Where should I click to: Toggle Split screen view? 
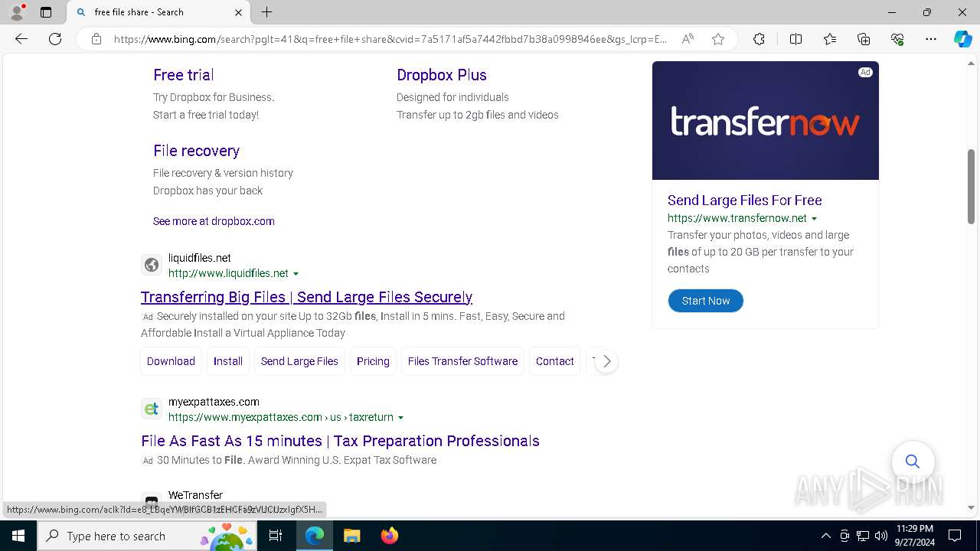tap(795, 39)
